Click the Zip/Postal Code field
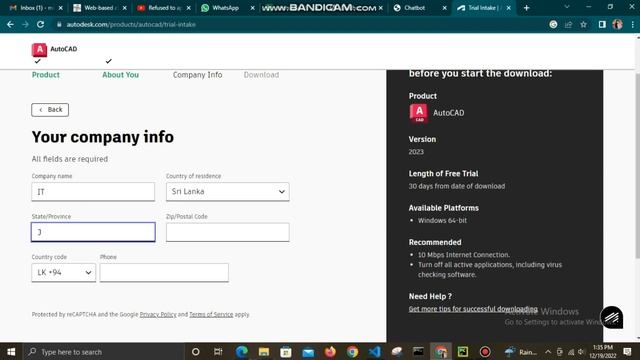The height and width of the screenshot is (360, 640). coord(228,232)
